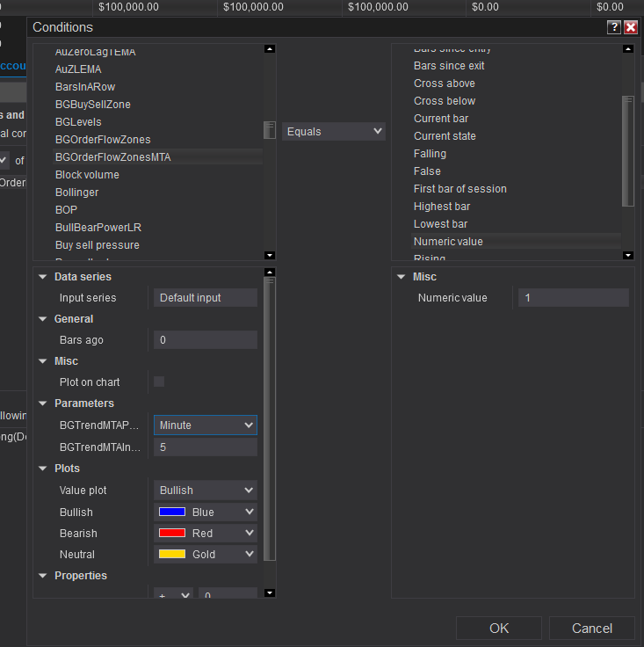Click the blue Bullish color swatch

tap(172, 513)
